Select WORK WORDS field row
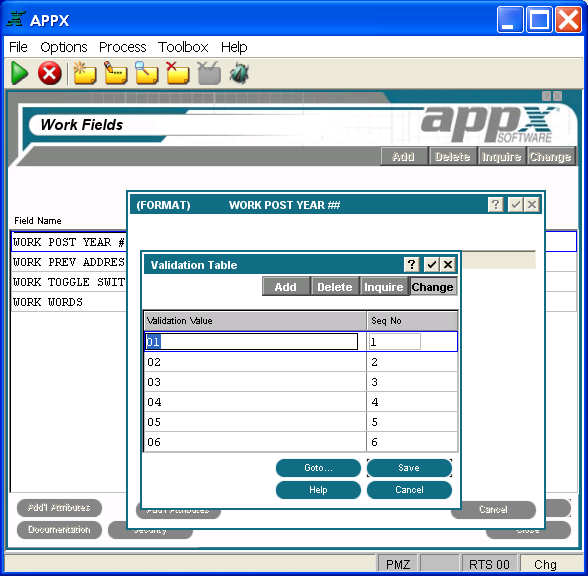 click(69, 302)
